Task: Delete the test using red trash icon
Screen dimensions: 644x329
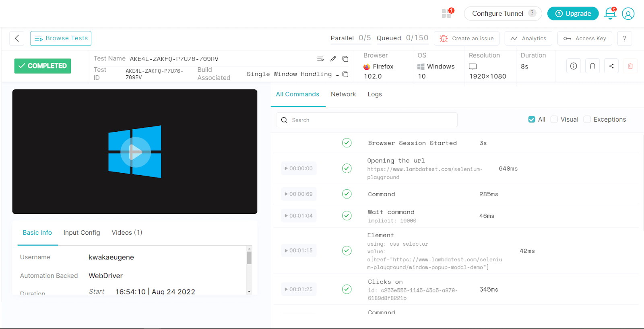Action: (x=630, y=66)
